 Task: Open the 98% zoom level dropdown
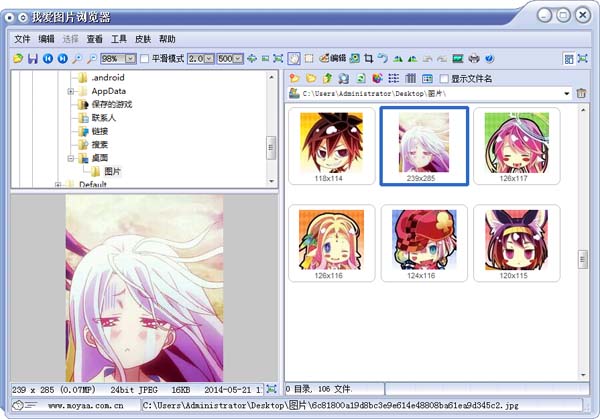[130, 59]
